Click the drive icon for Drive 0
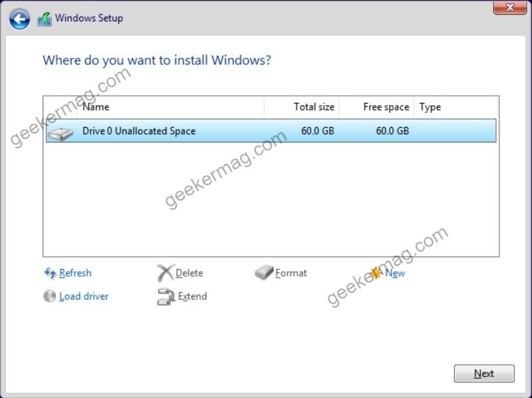 pyautogui.click(x=61, y=134)
